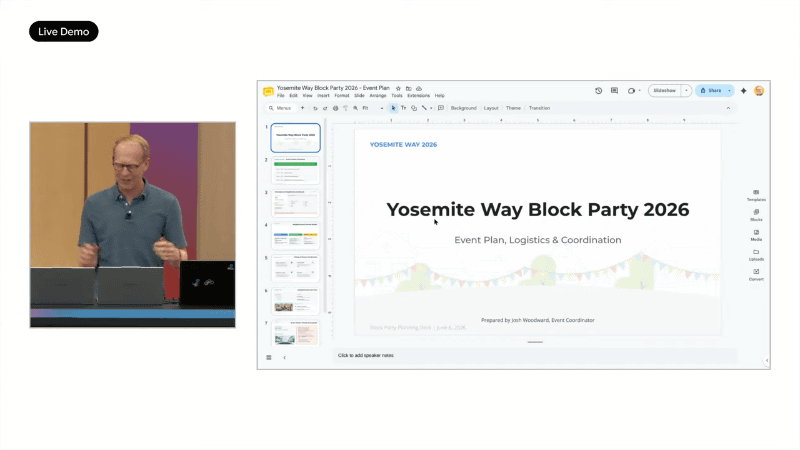Redo the last action
This screenshot has height=450, width=800.
(x=325, y=108)
